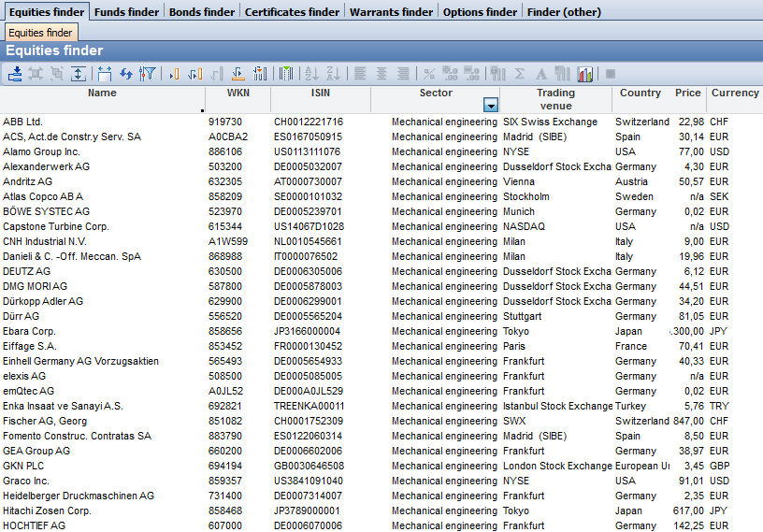Viewport: 763px width, 532px height.
Task: Sort by the Name column header
Action: (x=102, y=93)
